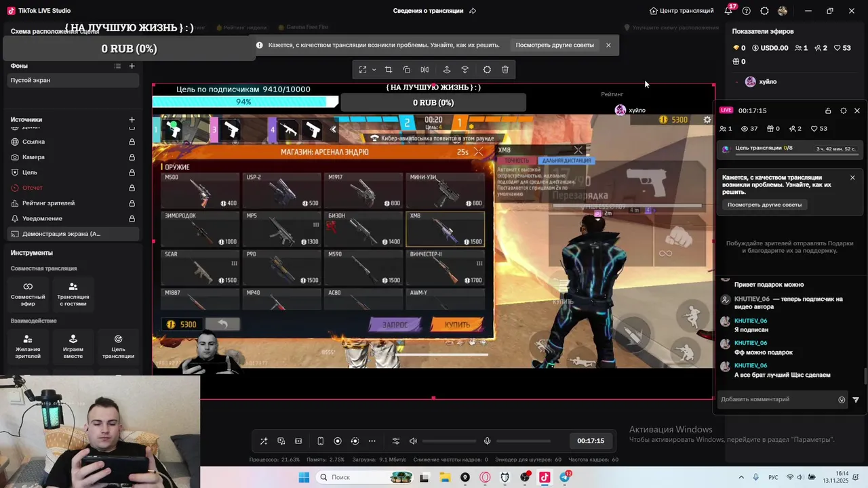Delete the source with the trash icon
Screen dimensions: 868x488
(505, 70)
